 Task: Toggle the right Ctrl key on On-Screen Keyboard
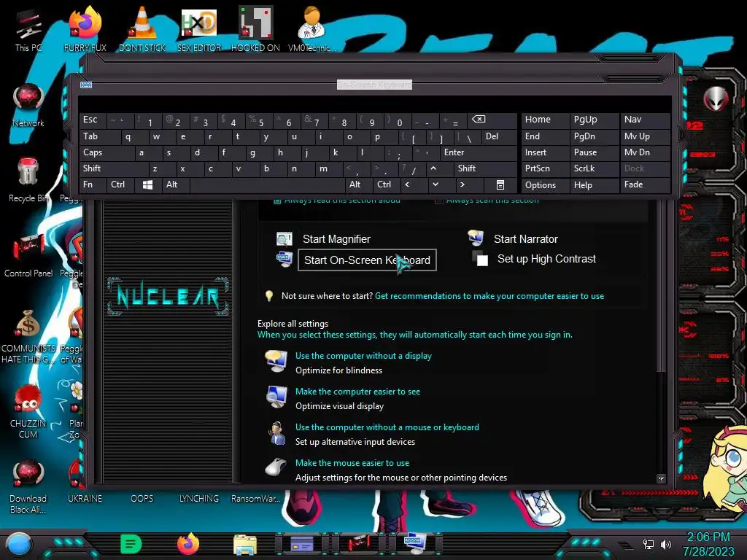tap(387, 184)
